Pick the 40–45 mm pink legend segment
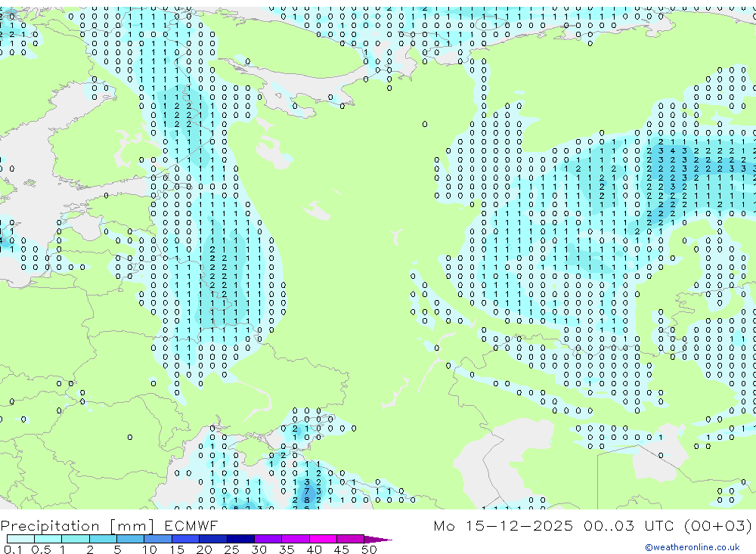 coord(323,539)
